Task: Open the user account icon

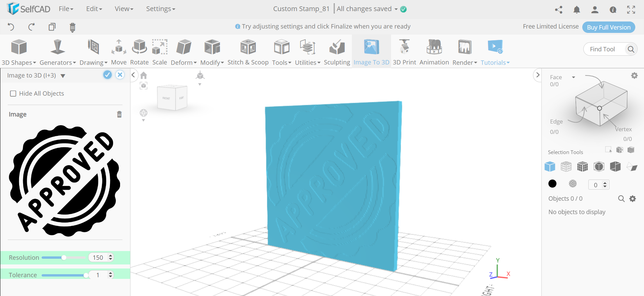Action: tap(595, 10)
